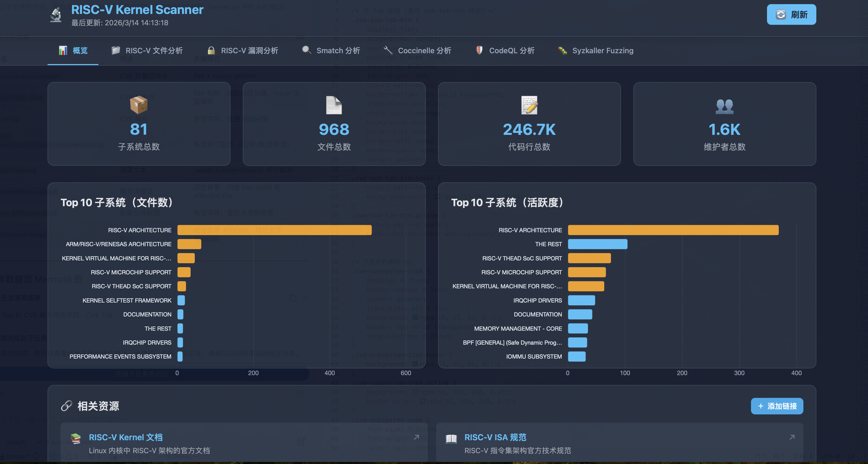This screenshot has width=868, height=464.
Task: Go to the Coccinelle 分析 tab
Action: pos(417,51)
